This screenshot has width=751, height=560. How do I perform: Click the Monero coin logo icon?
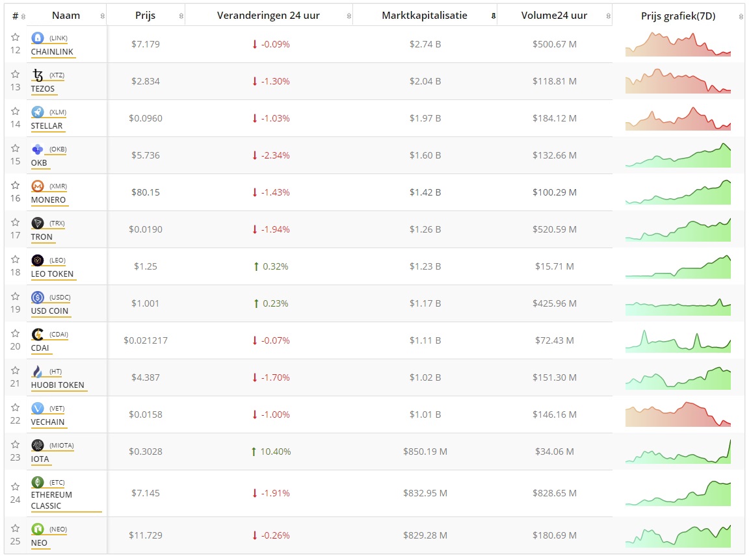pos(37,186)
